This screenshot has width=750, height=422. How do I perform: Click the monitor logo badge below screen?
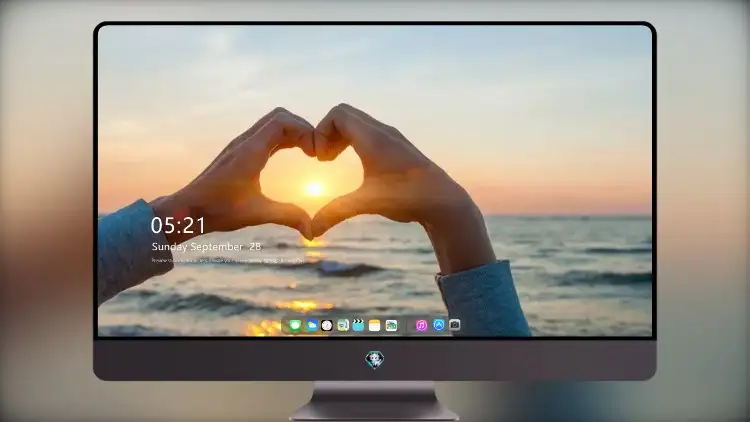tap(375, 360)
